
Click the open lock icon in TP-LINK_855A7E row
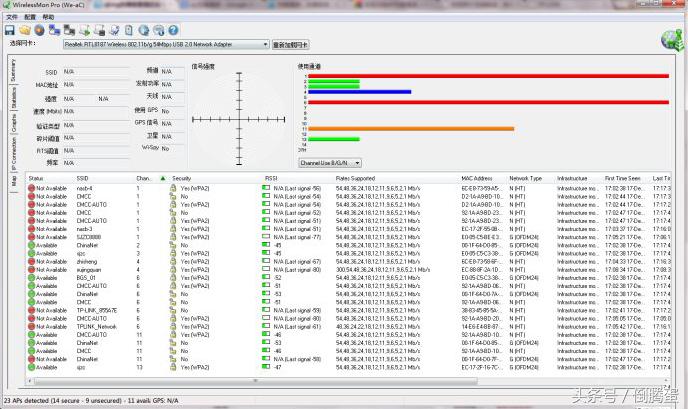(x=173, y=310)
